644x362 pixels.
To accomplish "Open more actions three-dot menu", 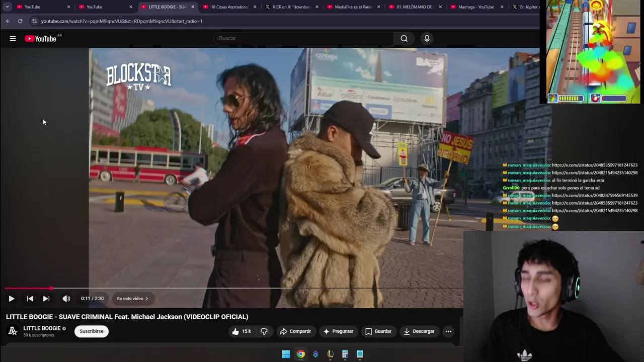I will pos(448,331).
